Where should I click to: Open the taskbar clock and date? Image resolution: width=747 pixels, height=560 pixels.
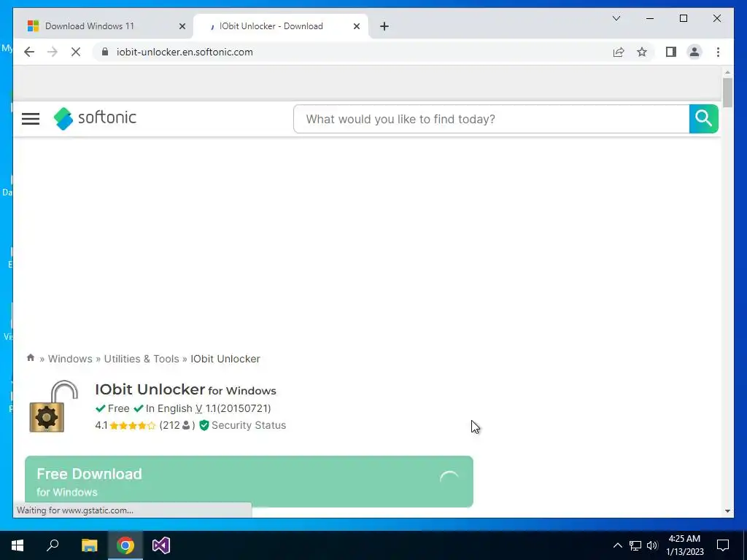pyautogui.click(x=684, y=545)
